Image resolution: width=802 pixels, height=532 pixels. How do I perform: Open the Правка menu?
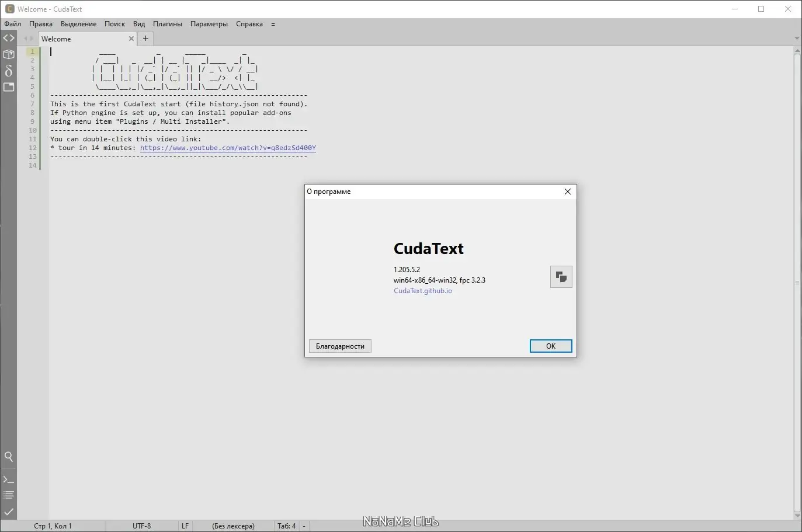(41, 24)
